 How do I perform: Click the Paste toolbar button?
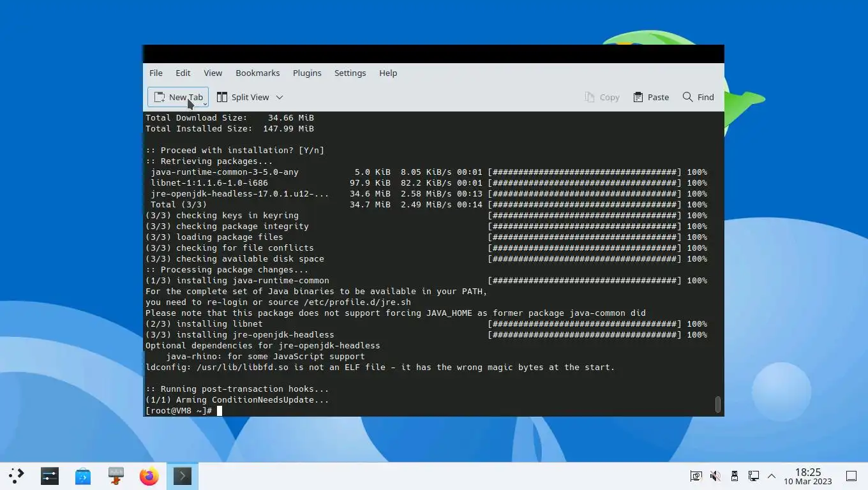651,97
